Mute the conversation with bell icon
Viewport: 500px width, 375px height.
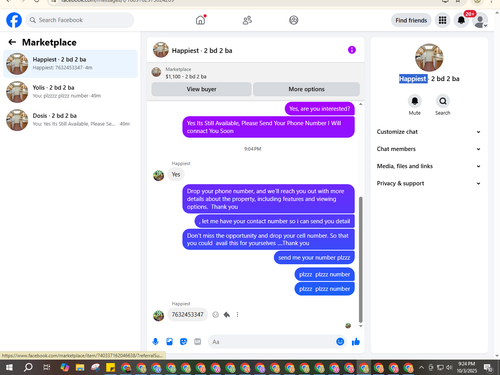[415, 101]
